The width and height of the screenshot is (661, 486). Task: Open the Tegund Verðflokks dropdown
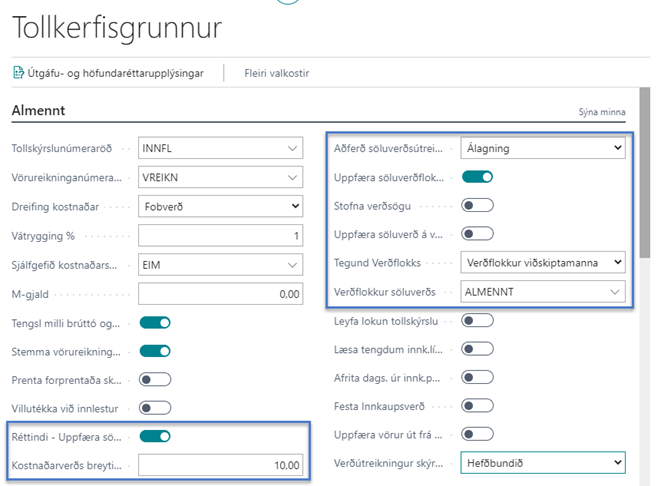(x=616, y=263)
